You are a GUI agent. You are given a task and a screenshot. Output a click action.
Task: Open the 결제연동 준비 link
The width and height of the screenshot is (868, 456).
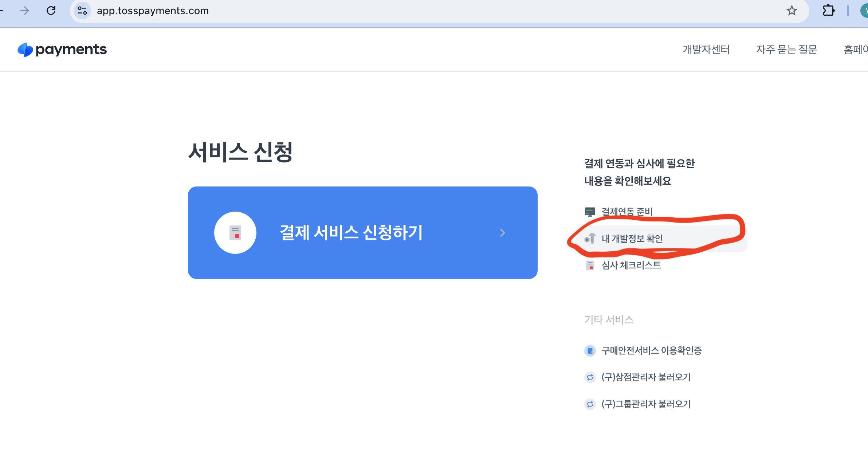click(627, 212)
